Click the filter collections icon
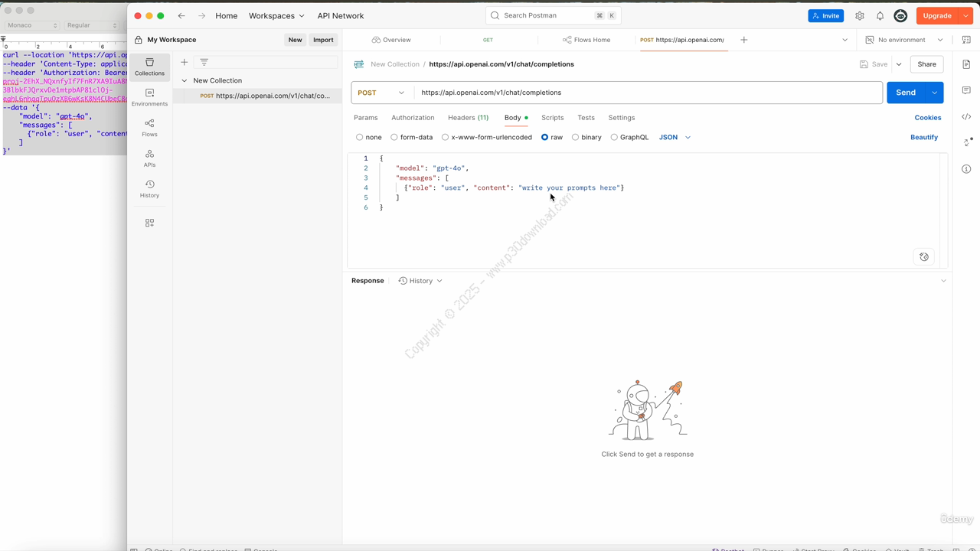The height and width of the screenshot is (551, 980). (204, 62)
